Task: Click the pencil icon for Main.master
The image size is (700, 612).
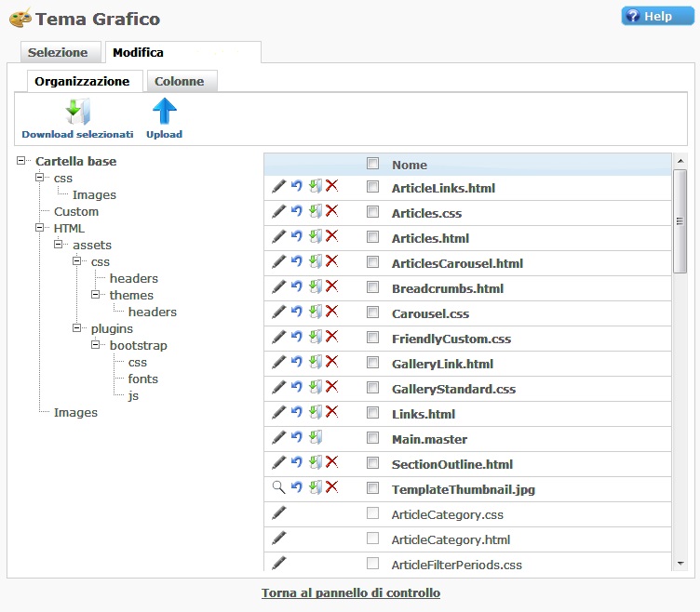Action: tap(278, 438)
